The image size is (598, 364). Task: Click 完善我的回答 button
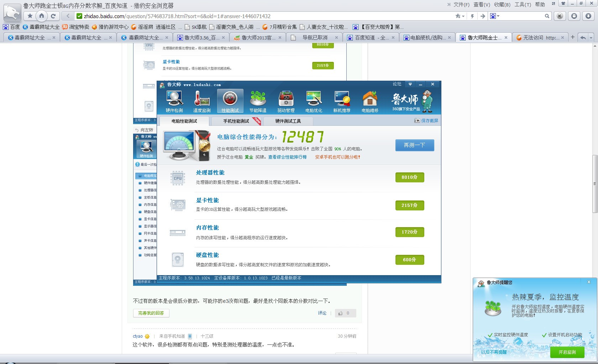(x=151, y=313)
